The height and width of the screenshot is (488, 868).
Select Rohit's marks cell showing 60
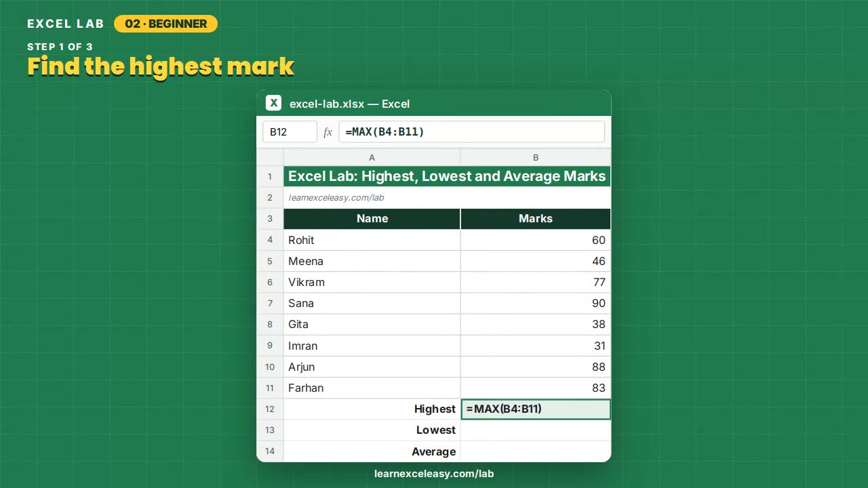click(536, 240)
